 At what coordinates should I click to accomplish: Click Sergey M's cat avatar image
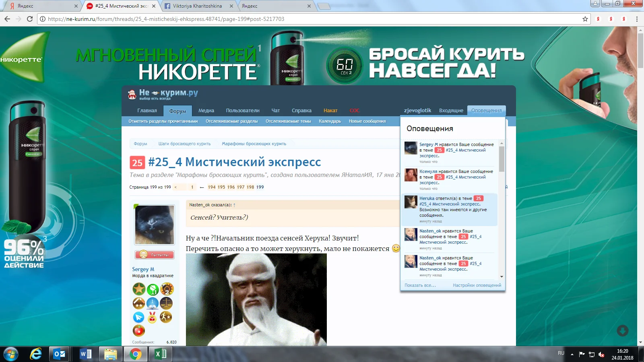155,224
